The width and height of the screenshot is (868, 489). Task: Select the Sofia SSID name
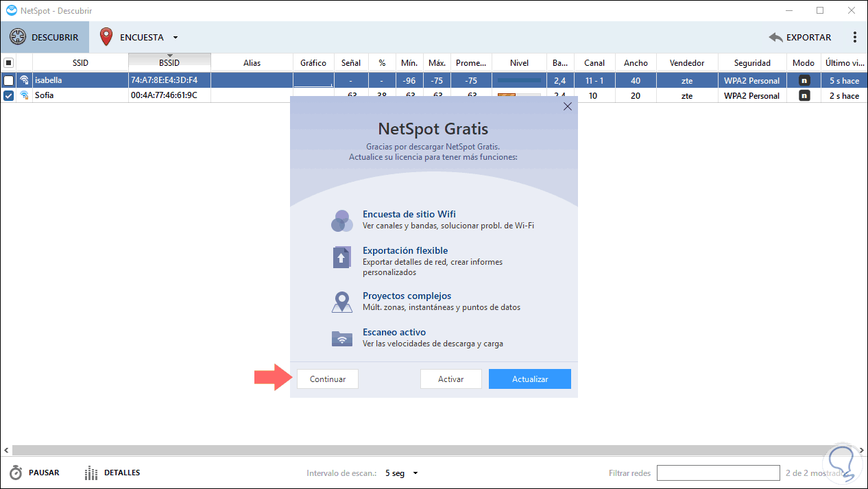(x=44, y=96)
